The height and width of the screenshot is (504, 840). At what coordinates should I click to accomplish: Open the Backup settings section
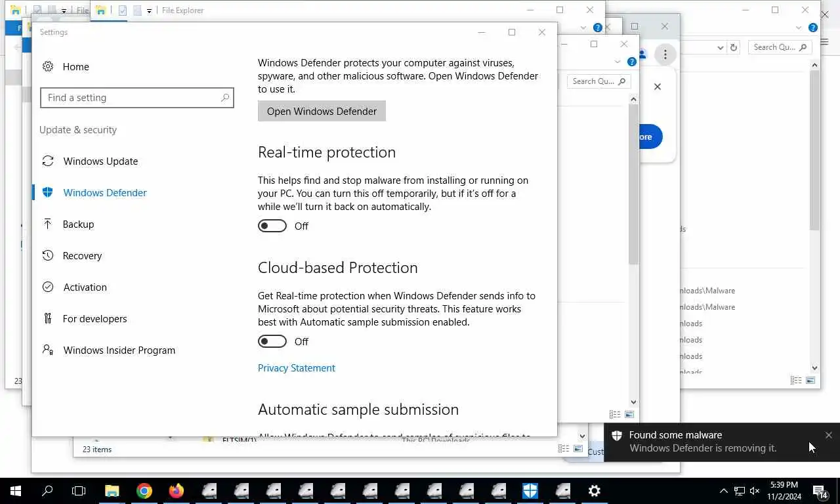pyautogui.click(x=78, y=224)
